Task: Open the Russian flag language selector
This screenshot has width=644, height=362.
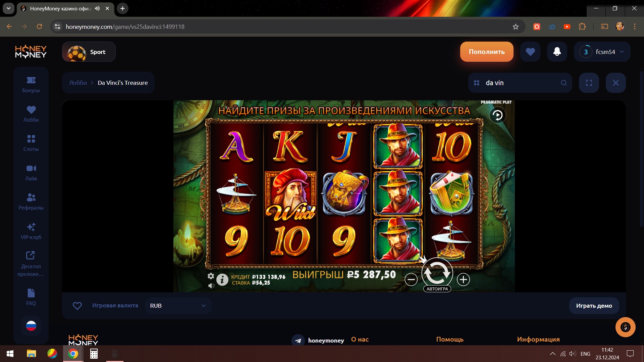Action: [31, 325]
